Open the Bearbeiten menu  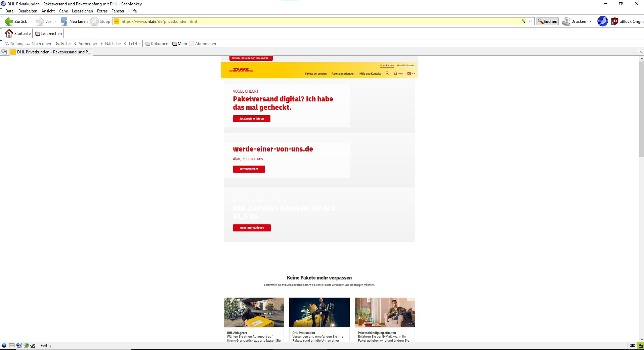(28, 11)
